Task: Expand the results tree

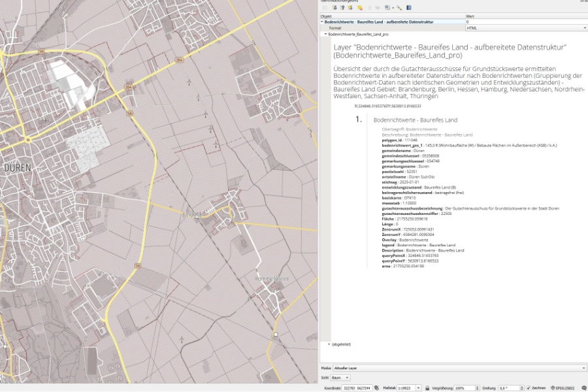Action: (x=335, y=8)
